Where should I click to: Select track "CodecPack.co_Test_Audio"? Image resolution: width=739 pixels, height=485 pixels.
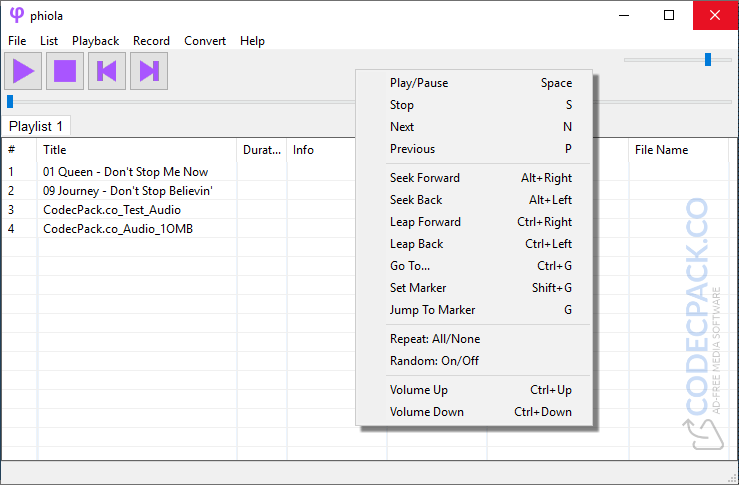(x=112, y=210)
